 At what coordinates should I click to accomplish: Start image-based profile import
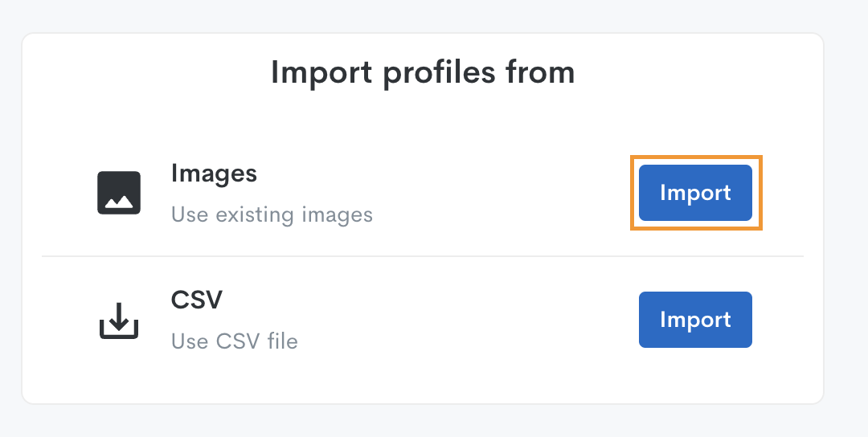pos(695,193)
